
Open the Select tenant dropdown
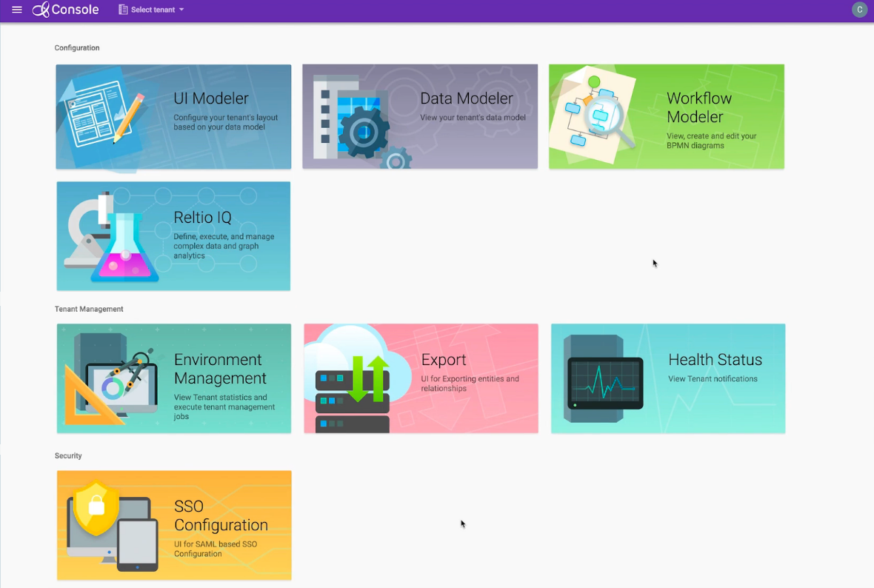[151, 10]
